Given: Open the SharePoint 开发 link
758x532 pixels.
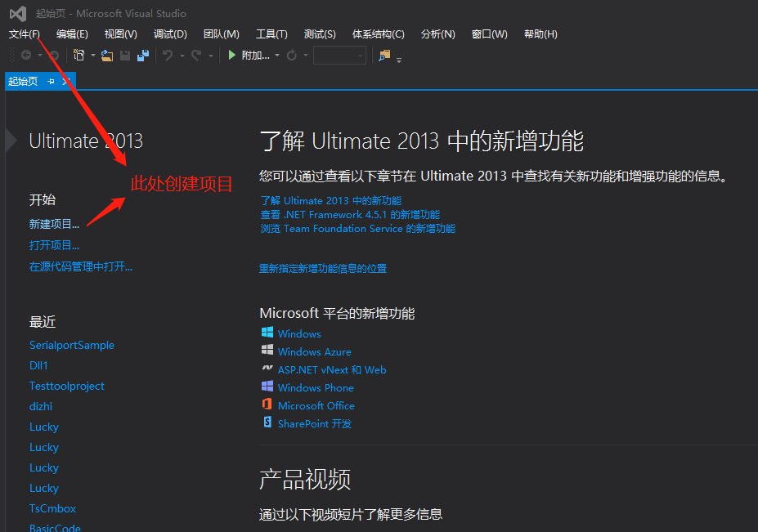Looking at the screenshot, I should pos(315,423).
